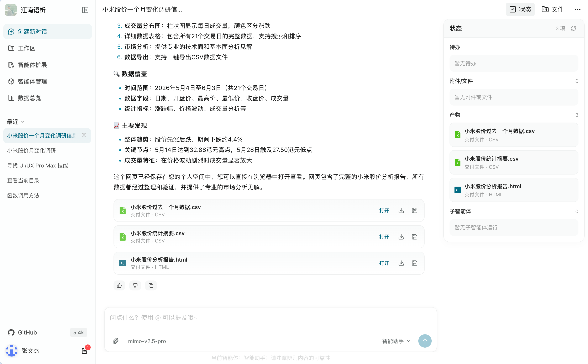Screen dimensions: 588x364
Task: Send the message with the arrow button
Action: click(425, 341)
